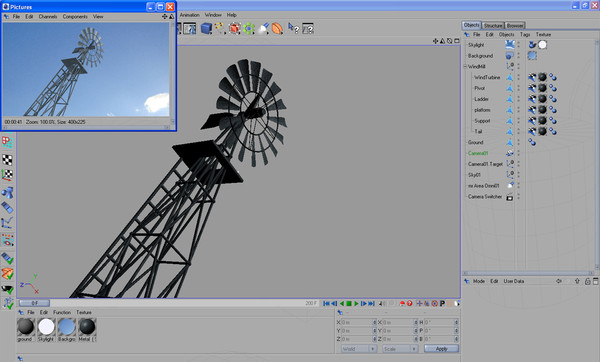
Task: Select the HyperNURBS object icon
Action: coord(234,28)
